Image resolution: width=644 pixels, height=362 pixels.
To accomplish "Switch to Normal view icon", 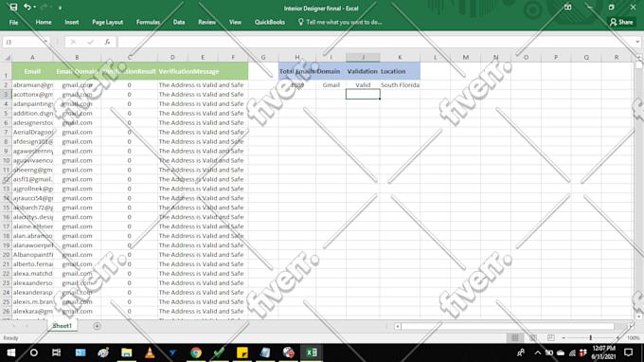I will pyautogui.click(x=514, y=337).
